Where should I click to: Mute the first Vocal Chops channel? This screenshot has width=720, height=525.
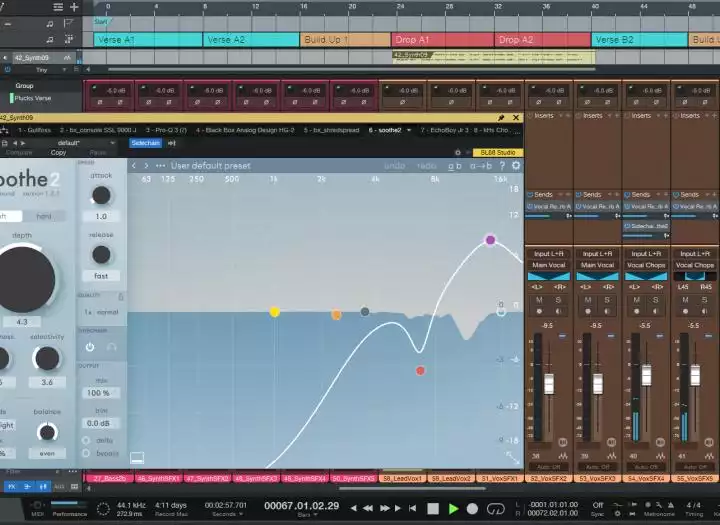(636, 300)
